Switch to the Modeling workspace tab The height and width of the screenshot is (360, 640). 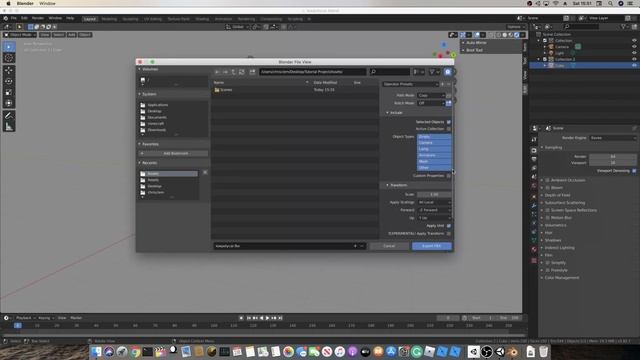coord(109,19)
